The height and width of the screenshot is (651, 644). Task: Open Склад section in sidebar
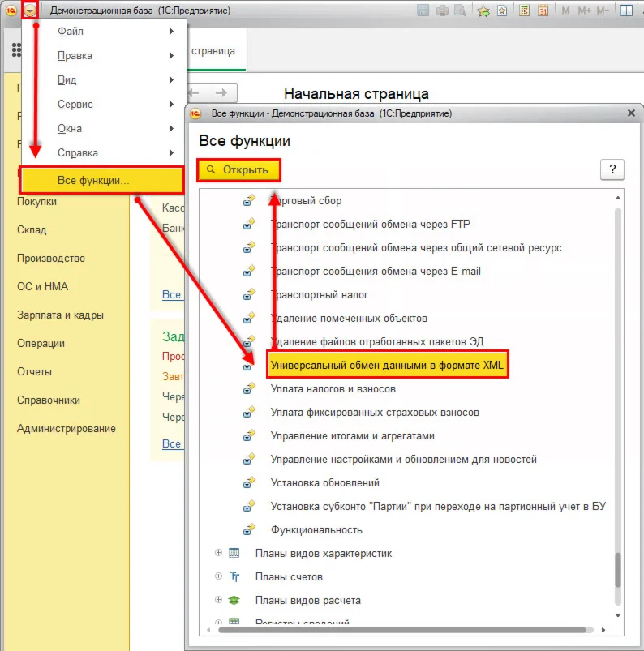coord(32,230)
